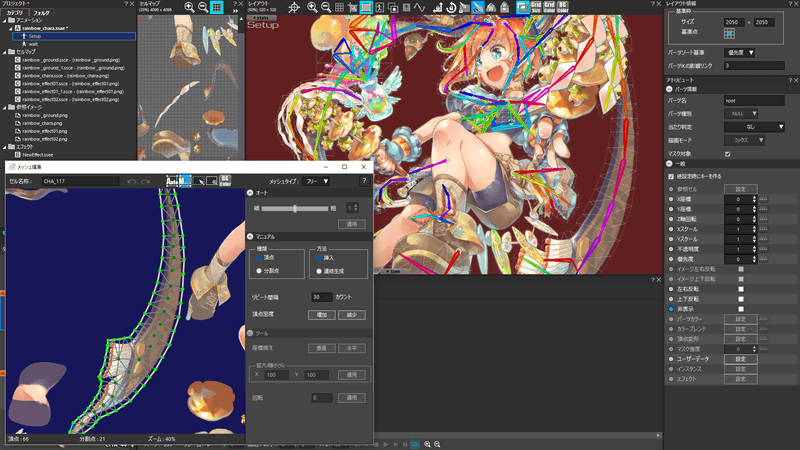The height and width of the screenshot is (450, 800).
Task: Click the zoom rectangle tool in mesh editor
Action: [x=212, y=181]
